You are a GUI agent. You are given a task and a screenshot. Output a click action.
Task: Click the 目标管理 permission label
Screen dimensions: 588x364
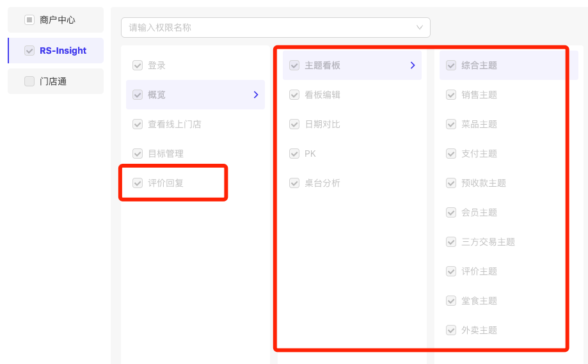click(x=165, y=154)
